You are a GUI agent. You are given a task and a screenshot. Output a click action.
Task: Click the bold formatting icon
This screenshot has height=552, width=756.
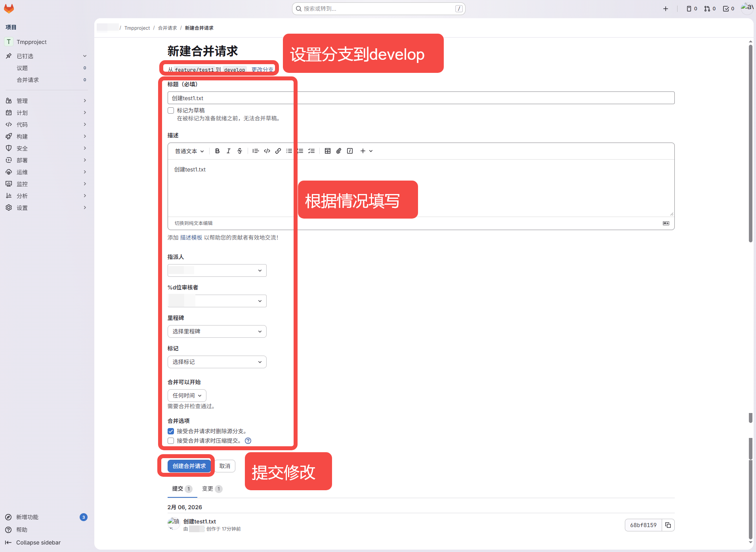217,151
